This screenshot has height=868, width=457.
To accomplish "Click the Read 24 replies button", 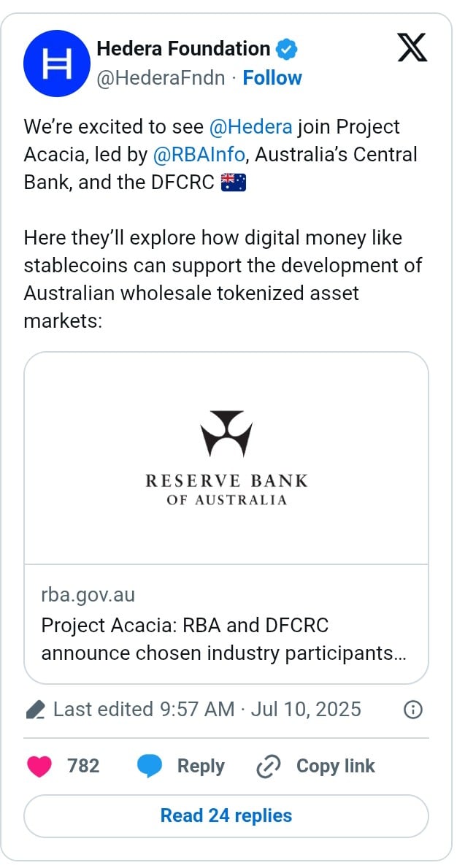I will (x=226, y=816).
